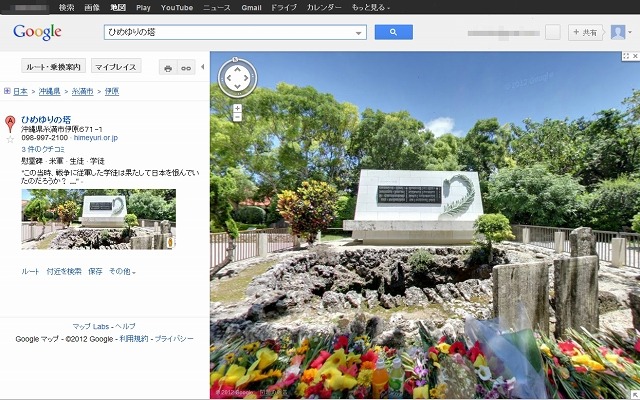The width and height of the screenshot is (640, 400).
Task: Open the プライバシー link
Action: pyautogui.click(x=174, y=339)
